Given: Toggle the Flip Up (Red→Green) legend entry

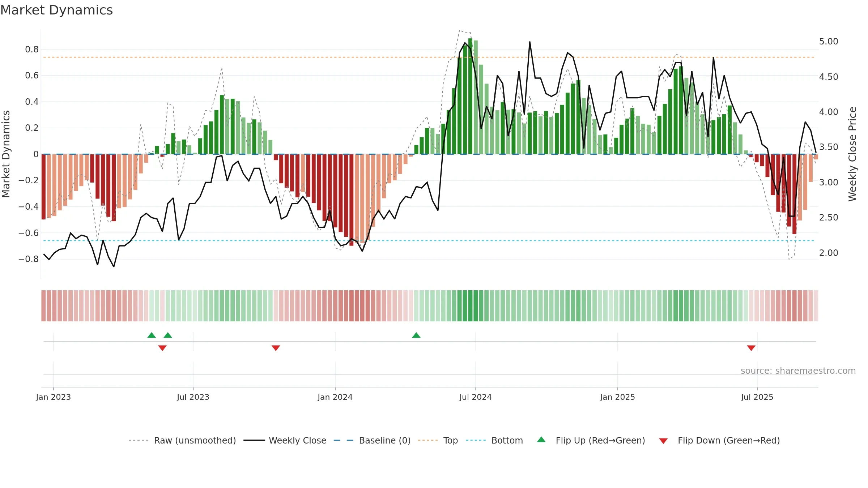Looking at the screenshot, I should tap(591, 440).
